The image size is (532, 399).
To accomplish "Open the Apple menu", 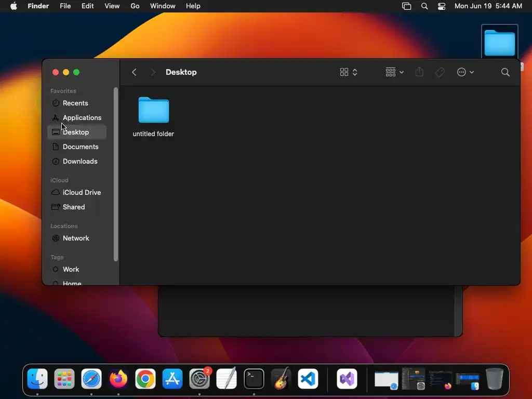I will tap(14, 6).
